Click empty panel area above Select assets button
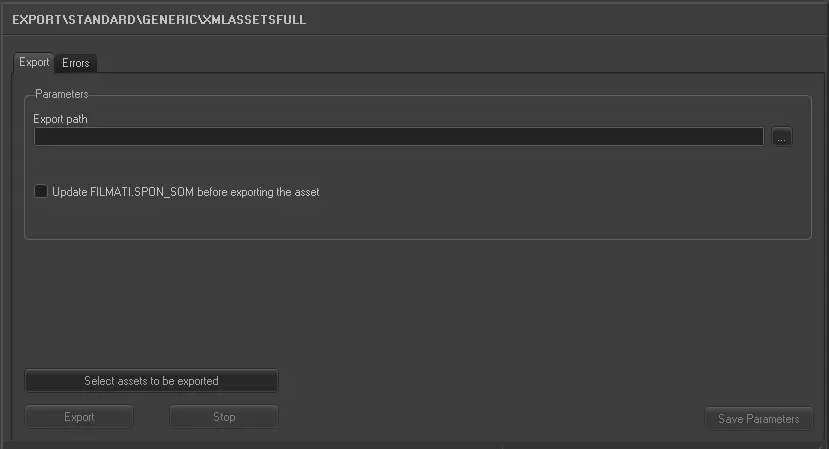Screen dimensions: 829x449 [400, 310]
